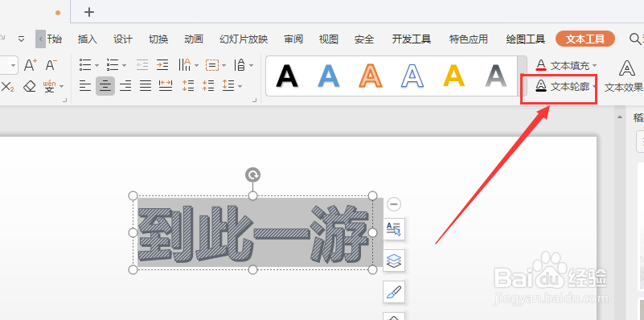
Task: Select the orange outlined text preset
Action: (x=371, y=76)
